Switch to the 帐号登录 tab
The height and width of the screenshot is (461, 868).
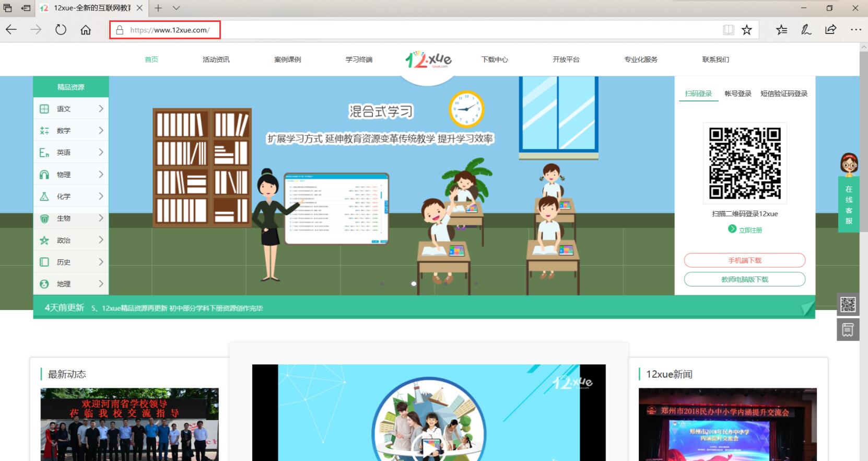[x=738, y=94]
